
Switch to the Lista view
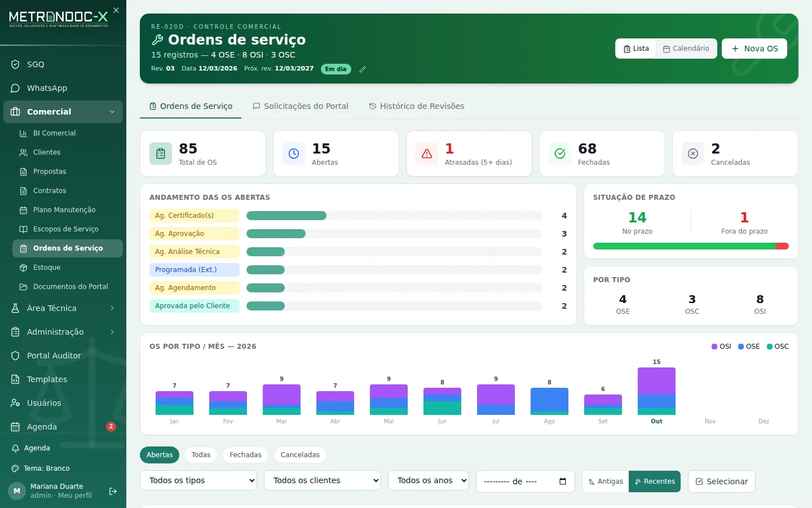(636, 49)
